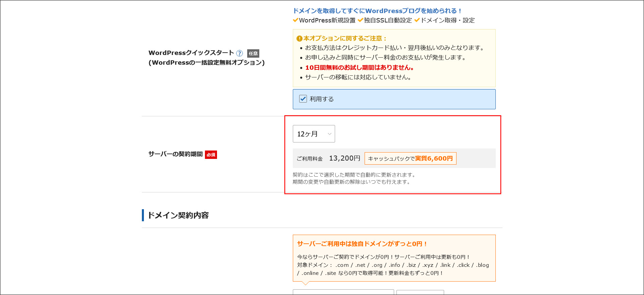The height and width of the screenshot is (295, 644).
Task: Toggle the 利用する checkbox
Action: (303, 99)
